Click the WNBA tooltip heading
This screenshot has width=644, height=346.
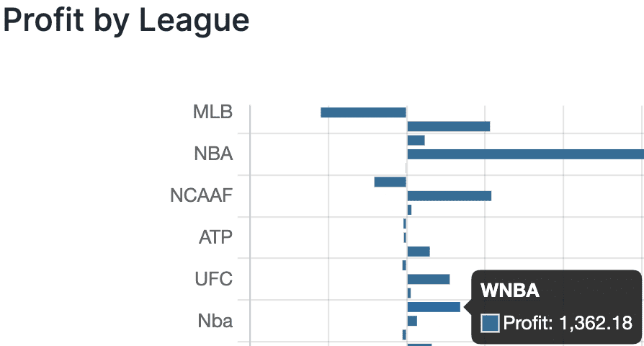[x=510, y=291]
